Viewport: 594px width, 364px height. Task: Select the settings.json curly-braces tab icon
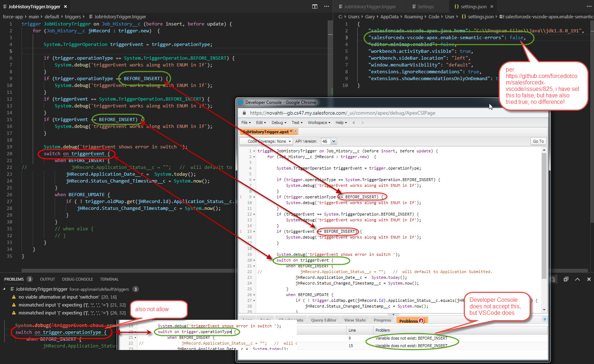pyautogui.click(x=456, y=6)
